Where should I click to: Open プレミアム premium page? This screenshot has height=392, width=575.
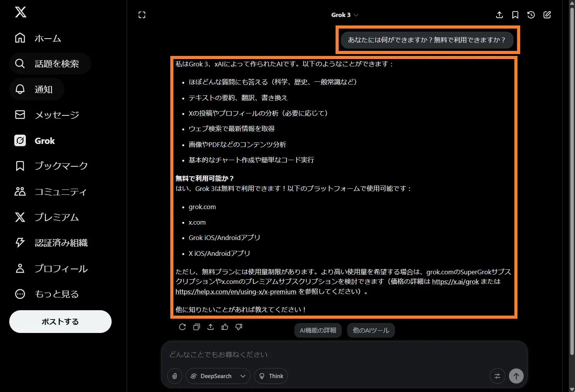click(x=47, y=217)
